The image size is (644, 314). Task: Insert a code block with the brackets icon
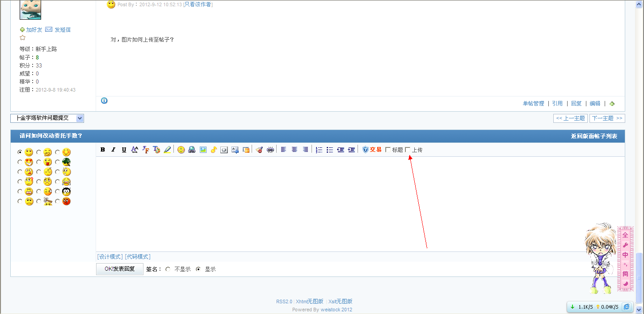pos(224,150)
